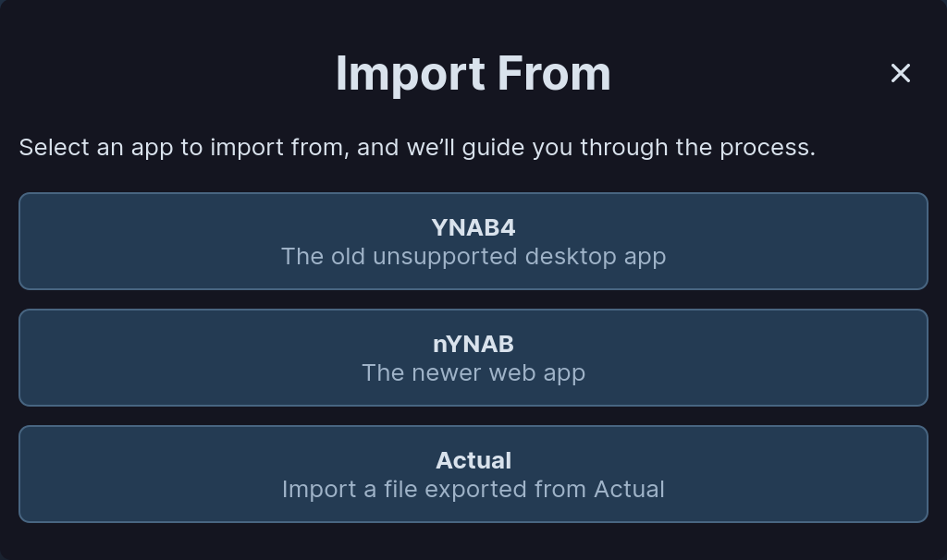Click 'The old unsupported desktop app' subtitle
947x560 pixels.
[x=473, y=256]
